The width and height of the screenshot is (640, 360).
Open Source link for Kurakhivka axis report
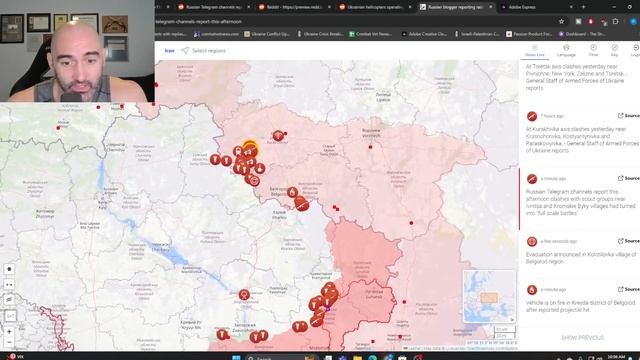(x=629, y=116)
